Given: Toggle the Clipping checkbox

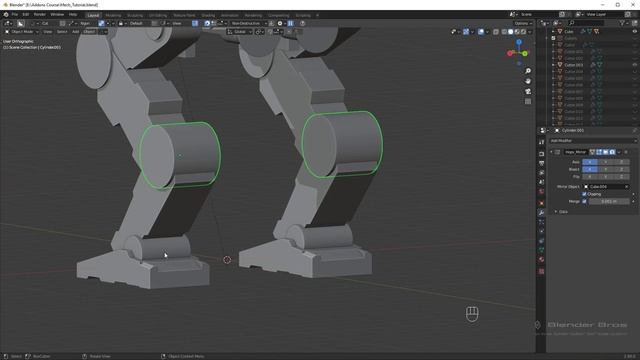Looking at the screenshot, I should [584, 194].
